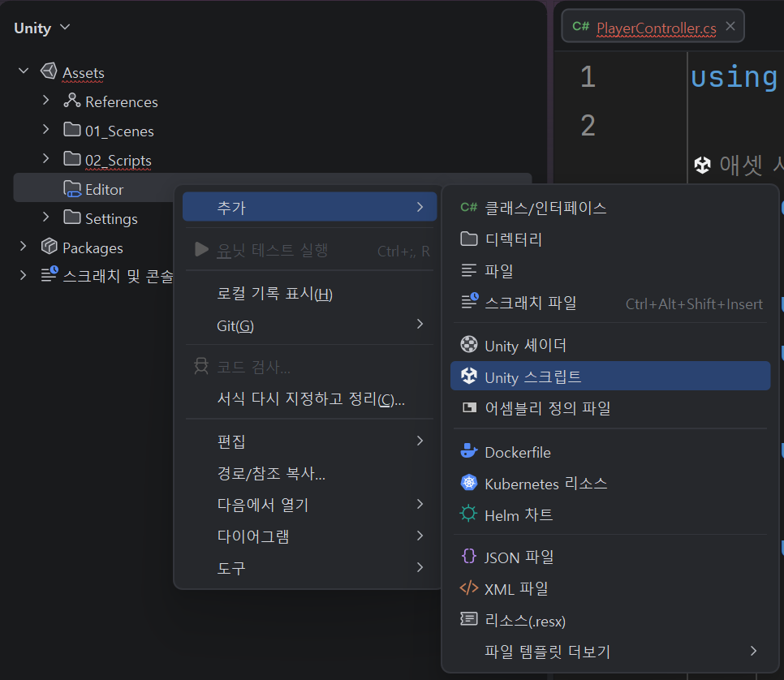The image size is (784, 680).
Task: Click the 리소스(.resx) label
Action: coord(525,621)
